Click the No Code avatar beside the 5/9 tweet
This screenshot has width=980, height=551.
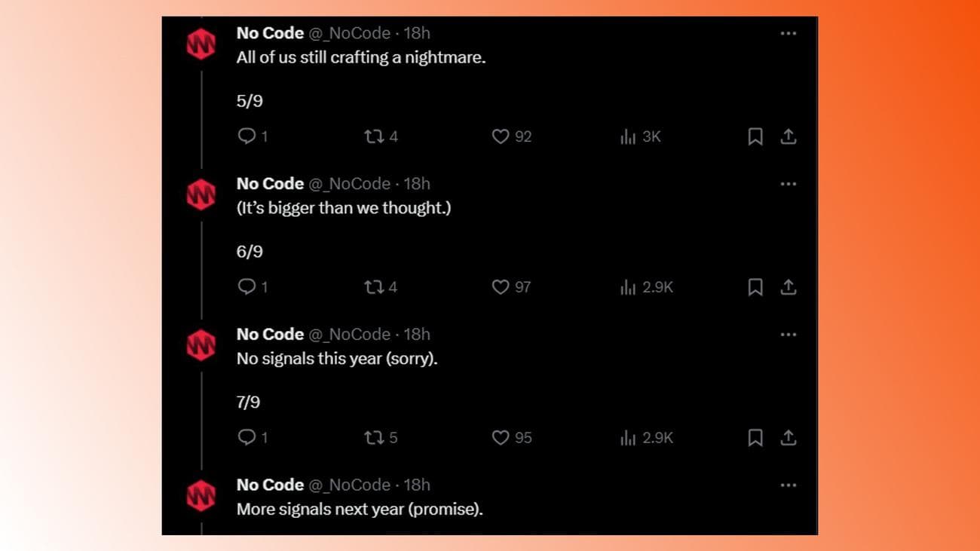201,44
